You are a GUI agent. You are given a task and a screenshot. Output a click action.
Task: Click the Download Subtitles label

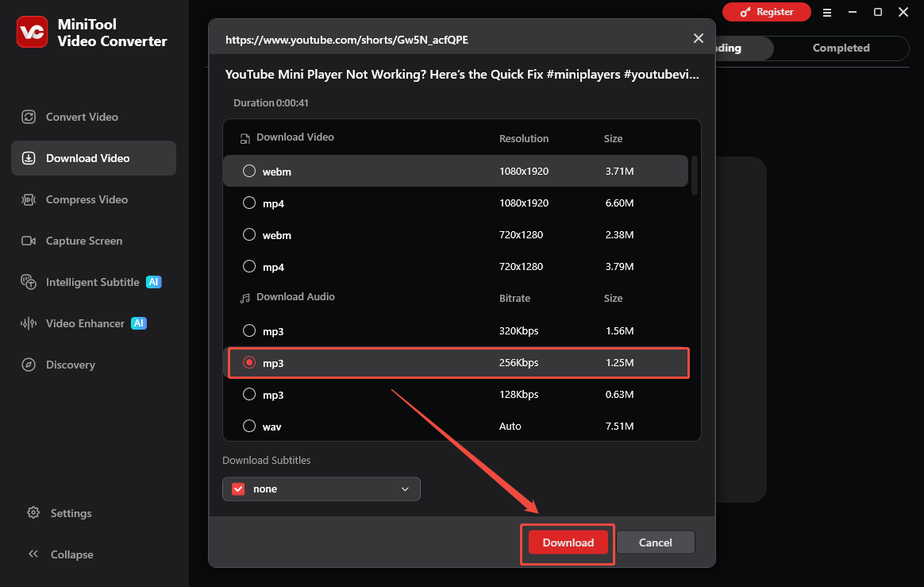(267, 460)
